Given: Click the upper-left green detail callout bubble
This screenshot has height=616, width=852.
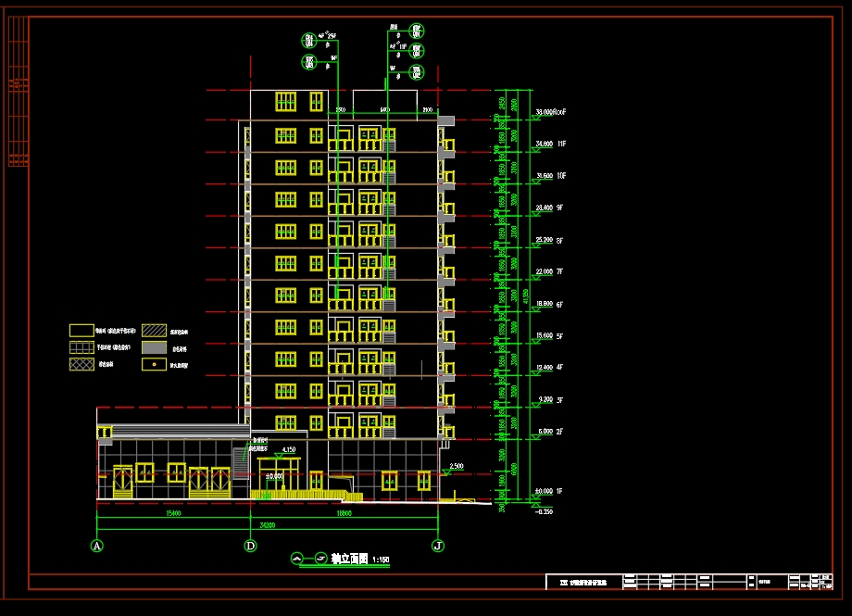Looking at the screenshot, I should (x=309, y=40).
